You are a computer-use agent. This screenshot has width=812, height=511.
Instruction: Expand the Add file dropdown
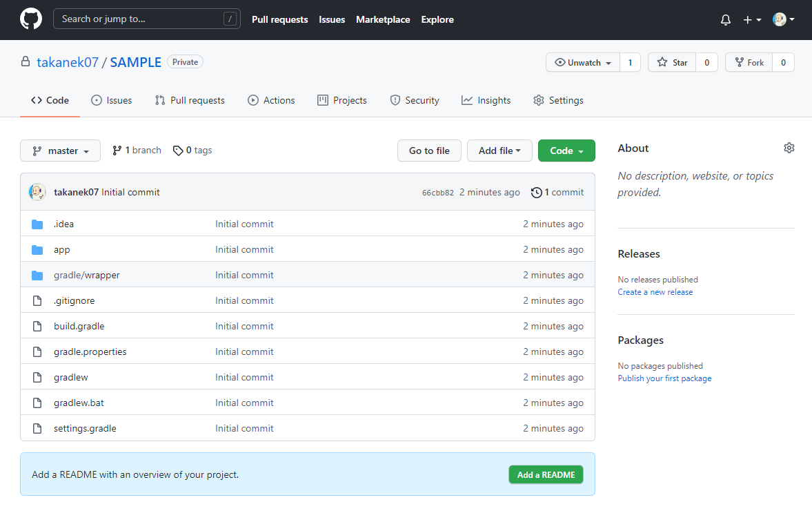pos(499,150)
